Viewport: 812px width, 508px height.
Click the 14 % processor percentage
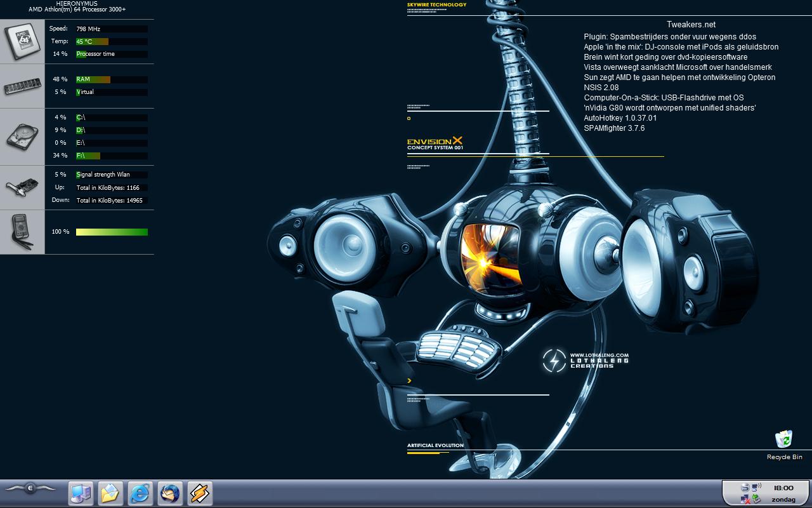60,54
